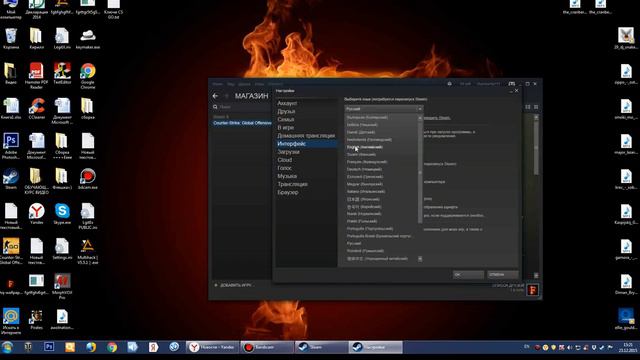Click the Windows Start button
The width and height of the screenshot is (640, 360).
[7, 347]
